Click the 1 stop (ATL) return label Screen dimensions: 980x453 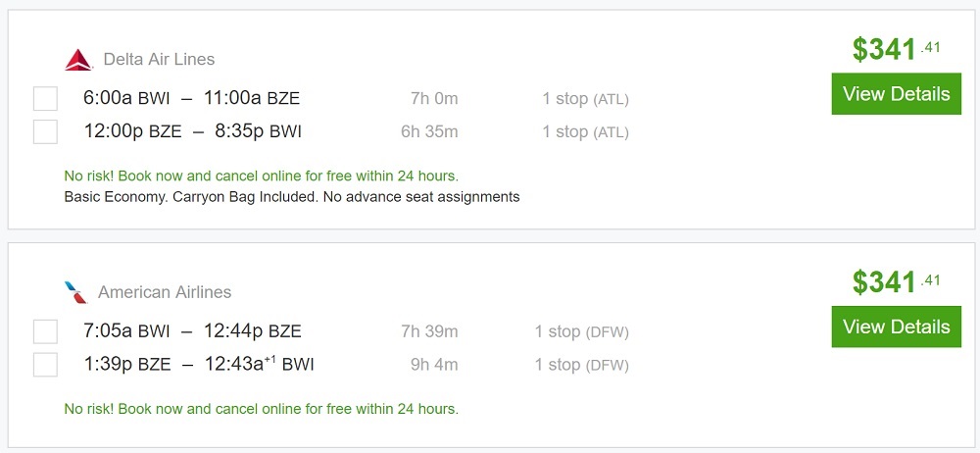585,131
